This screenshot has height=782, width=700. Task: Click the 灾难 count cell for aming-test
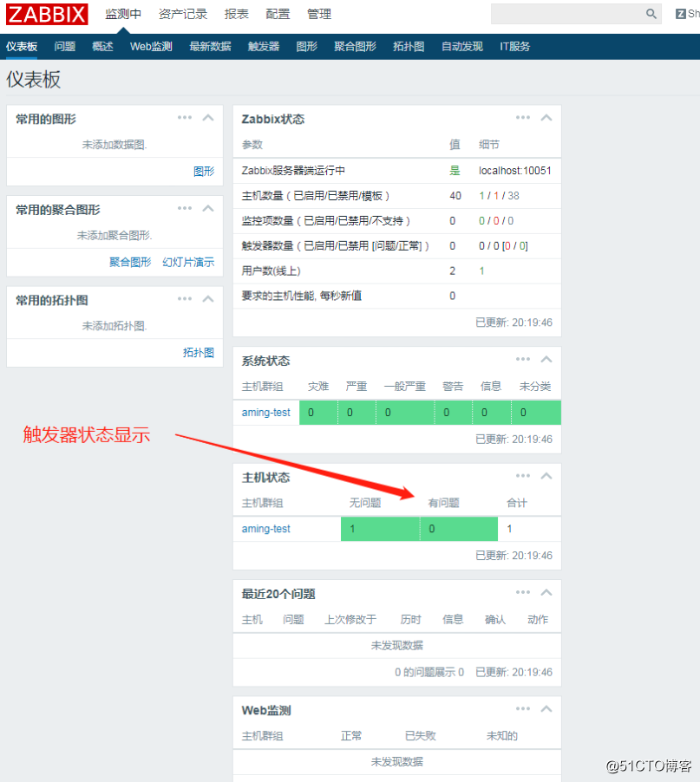[318, 413]
